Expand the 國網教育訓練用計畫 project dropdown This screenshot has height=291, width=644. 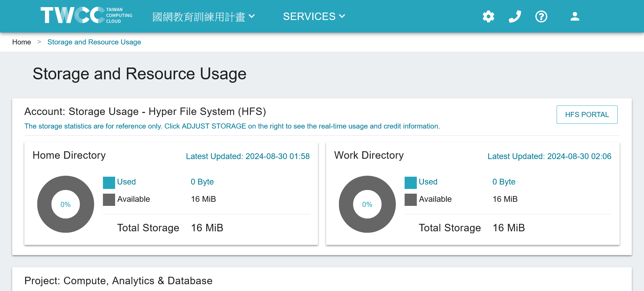203,17
